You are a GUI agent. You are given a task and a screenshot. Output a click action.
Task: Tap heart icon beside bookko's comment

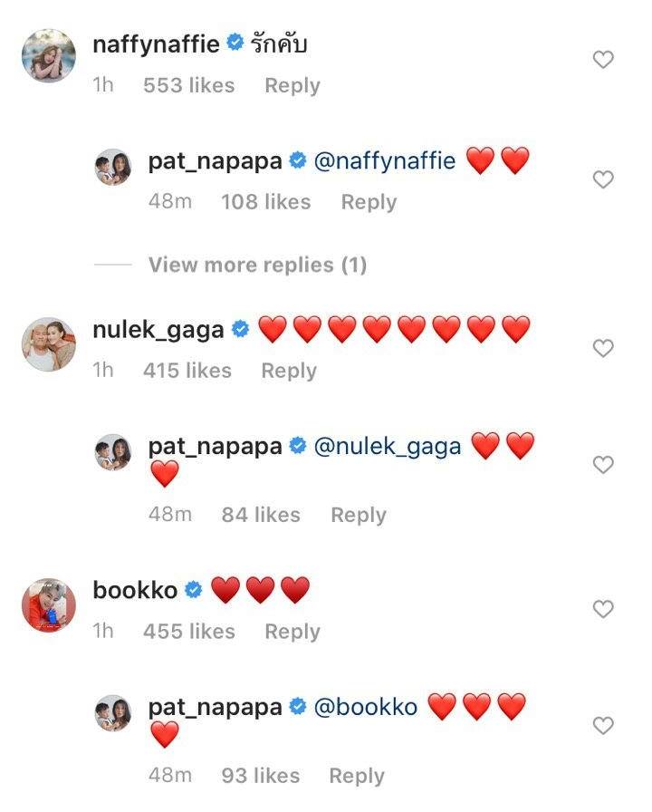coord(602,609)
